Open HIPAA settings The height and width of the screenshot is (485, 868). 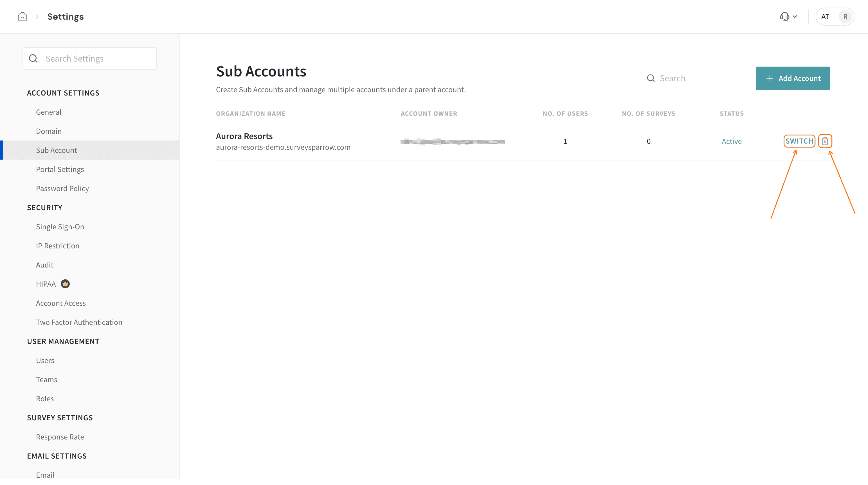(x=46, y=284)
